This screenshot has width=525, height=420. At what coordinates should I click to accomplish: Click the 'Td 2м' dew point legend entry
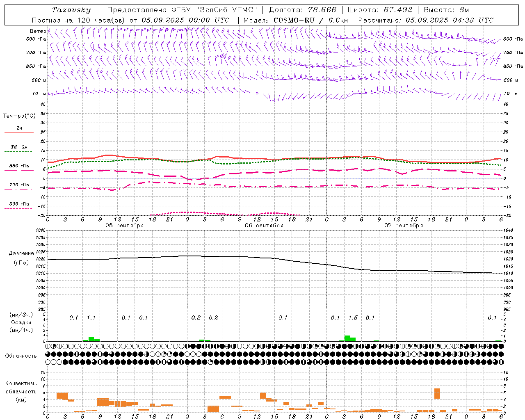(19, 149)
